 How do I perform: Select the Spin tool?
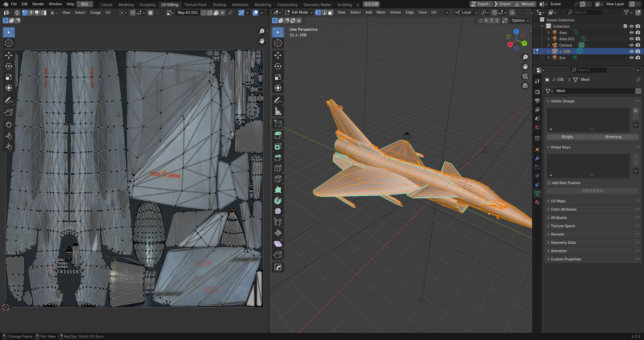pyautogui.click(x=278, y=201)
